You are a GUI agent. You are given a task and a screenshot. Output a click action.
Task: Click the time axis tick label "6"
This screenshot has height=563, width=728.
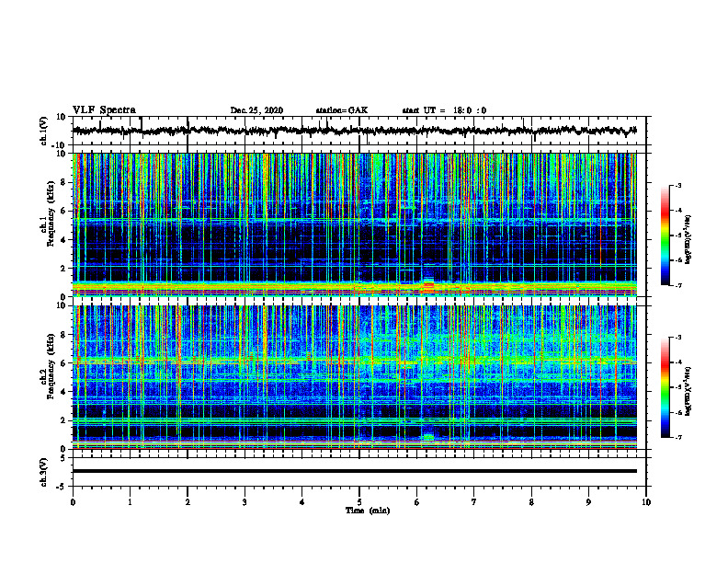(417, 502)
